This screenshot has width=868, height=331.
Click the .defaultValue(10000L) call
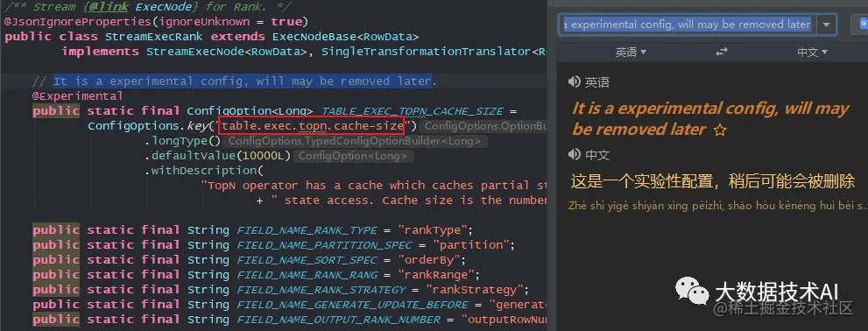(217, 156)
